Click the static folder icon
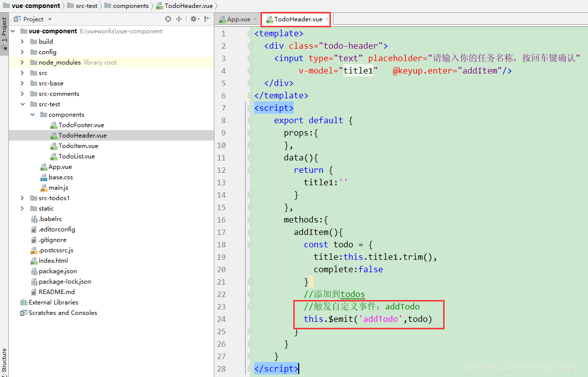Screen dimensions: 588x377 [33, 209]
